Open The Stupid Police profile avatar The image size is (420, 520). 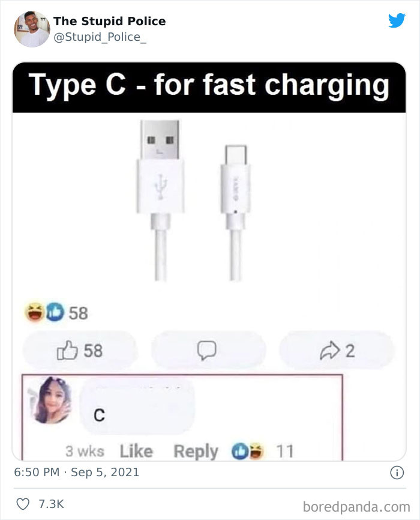point(32,29)
